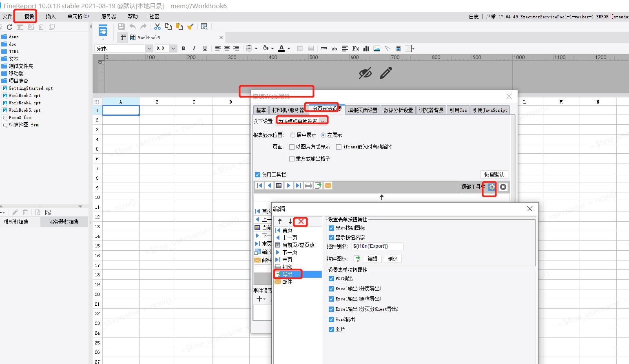Click the insert chart bar icon

click(x=366, y=49)
